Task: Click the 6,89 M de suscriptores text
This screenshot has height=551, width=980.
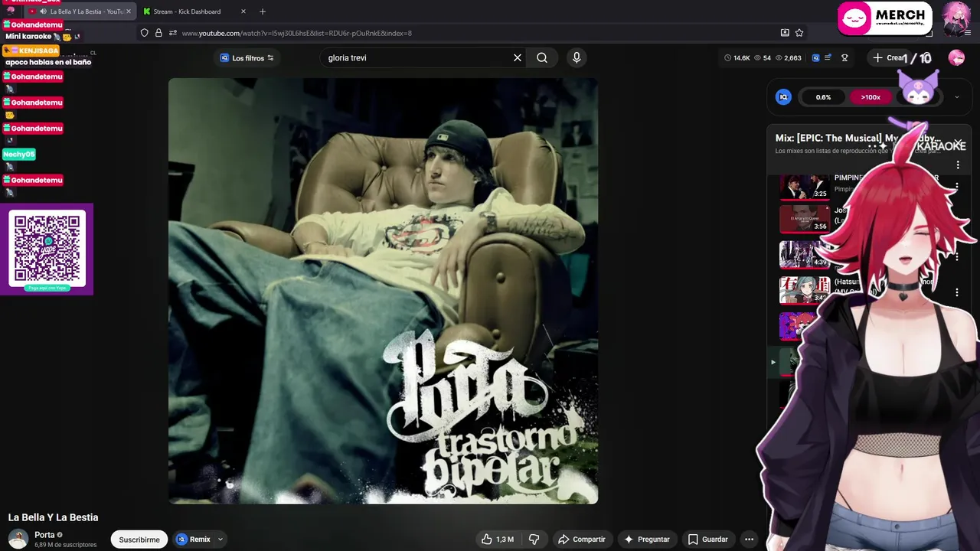Action: (x=66, y=545)
